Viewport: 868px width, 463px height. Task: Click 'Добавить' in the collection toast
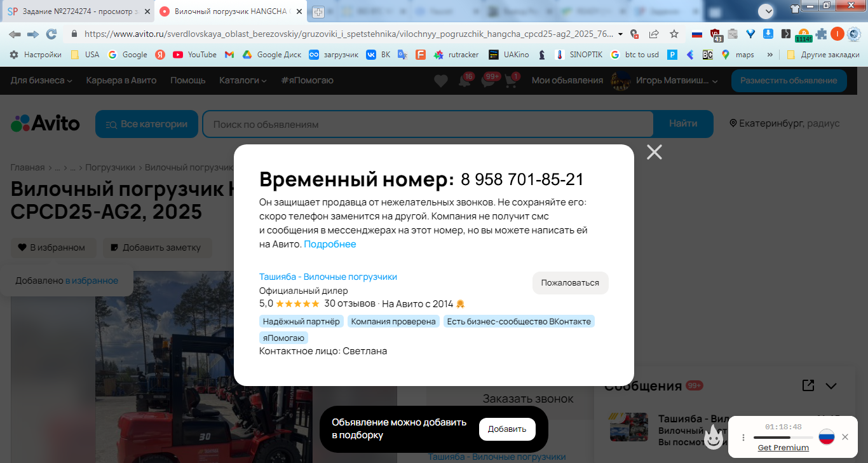click(x=507, y=429)
